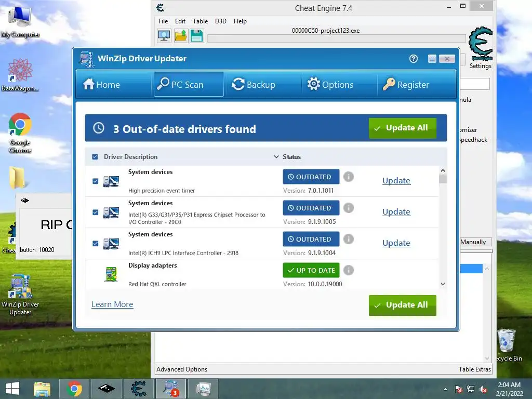Uncheck the Express Chipset 29C0 driver checkbox

coord(96,212)
